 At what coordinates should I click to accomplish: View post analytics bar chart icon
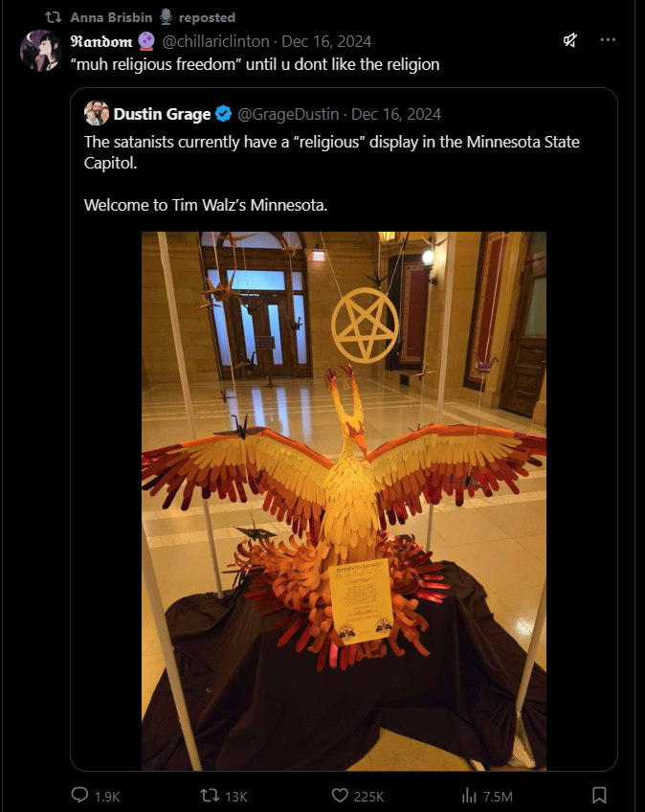(469, 795)
